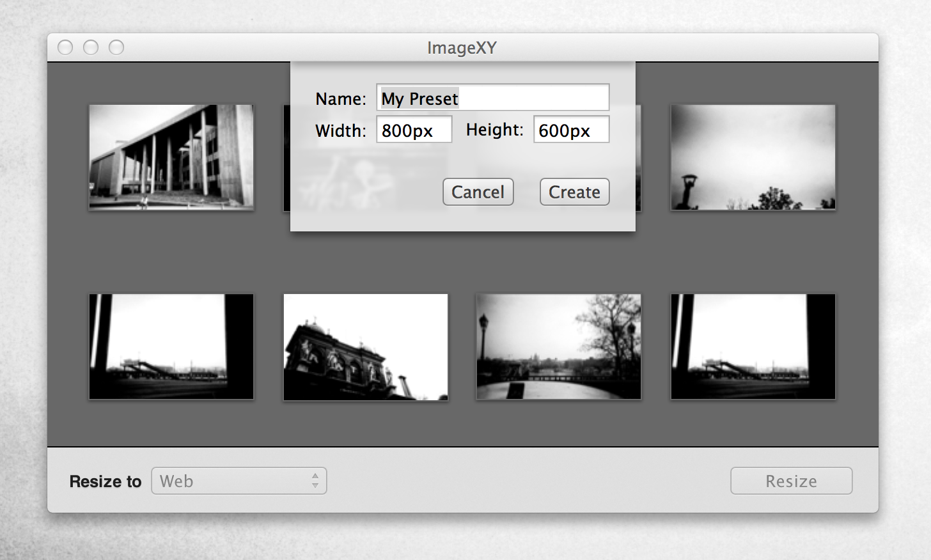
Task: Cancel the new preset dialog
Action: coord(478,192)
